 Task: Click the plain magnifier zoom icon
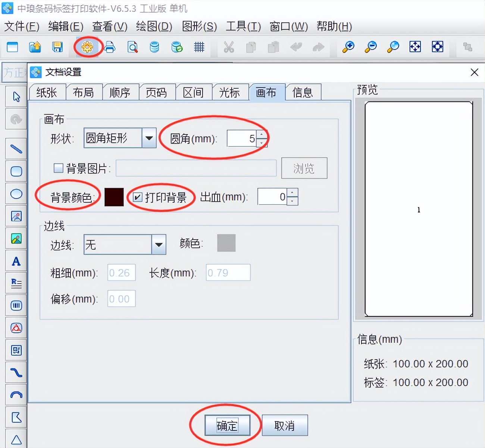pyautogui.click(x=393, y=47)
